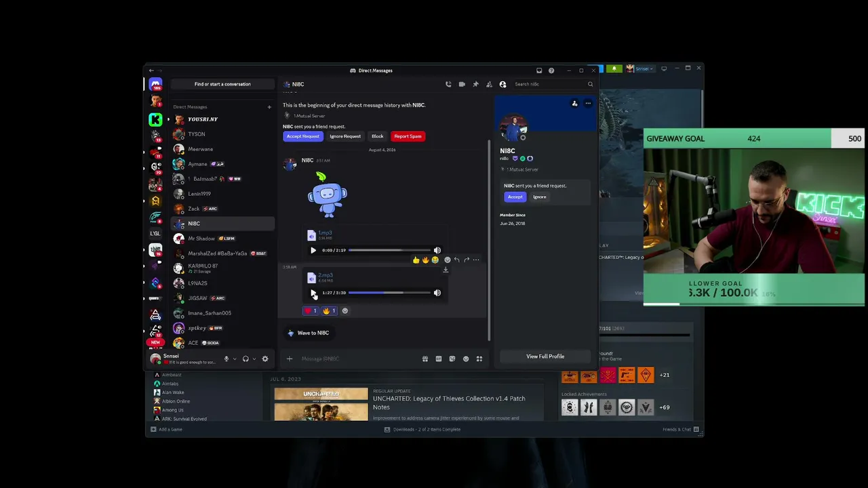This screenshot has width=868, height=488.
Task: Mute volume on 1.mp3 player
Action: [437, 250]
